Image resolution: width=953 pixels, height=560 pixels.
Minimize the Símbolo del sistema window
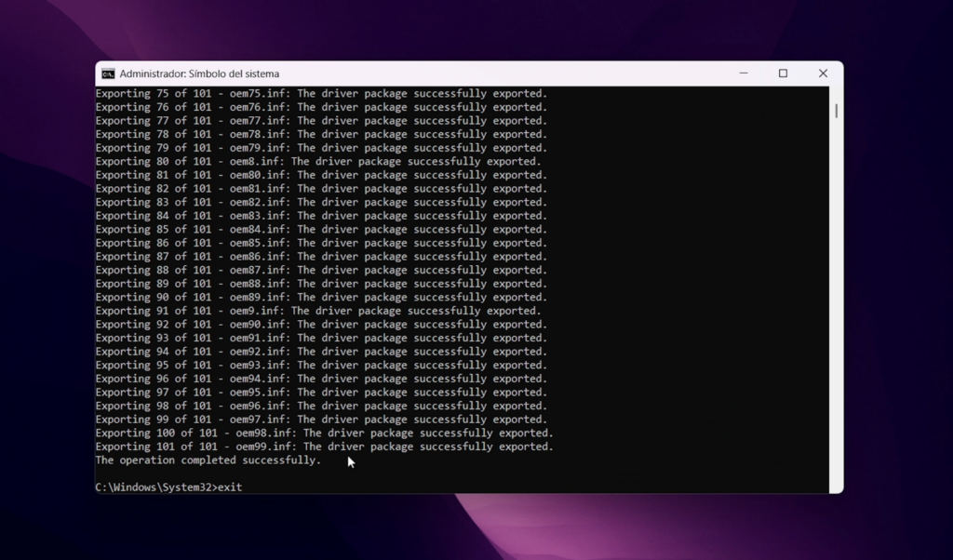(743, 73)
